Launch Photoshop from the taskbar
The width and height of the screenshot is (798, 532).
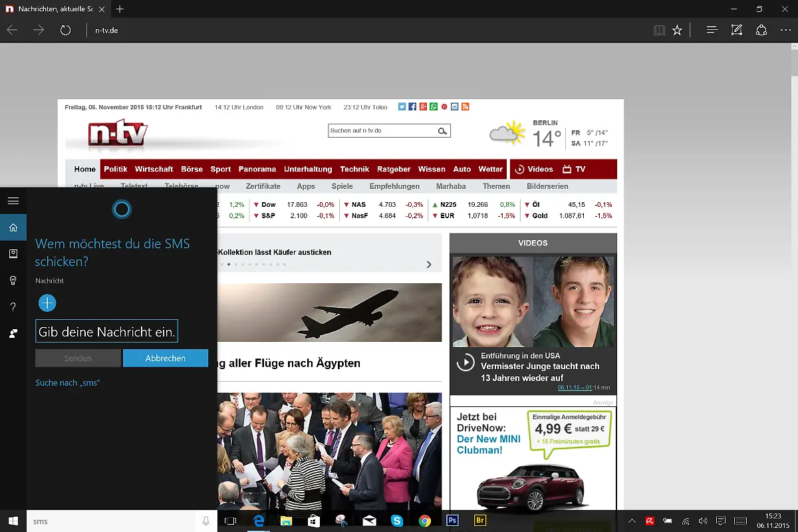point(452,521)
